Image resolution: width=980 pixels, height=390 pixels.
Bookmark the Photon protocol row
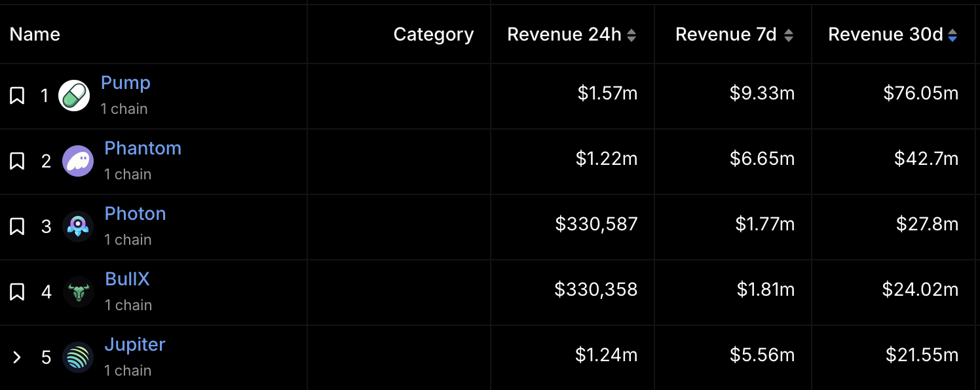click(16, 226)
